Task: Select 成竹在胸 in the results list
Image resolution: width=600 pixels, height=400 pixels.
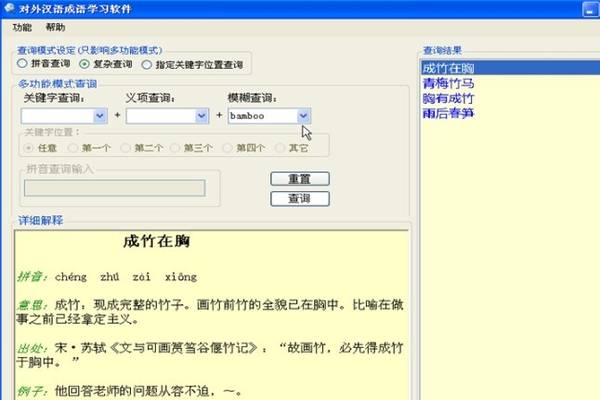Action: (448, 68)
